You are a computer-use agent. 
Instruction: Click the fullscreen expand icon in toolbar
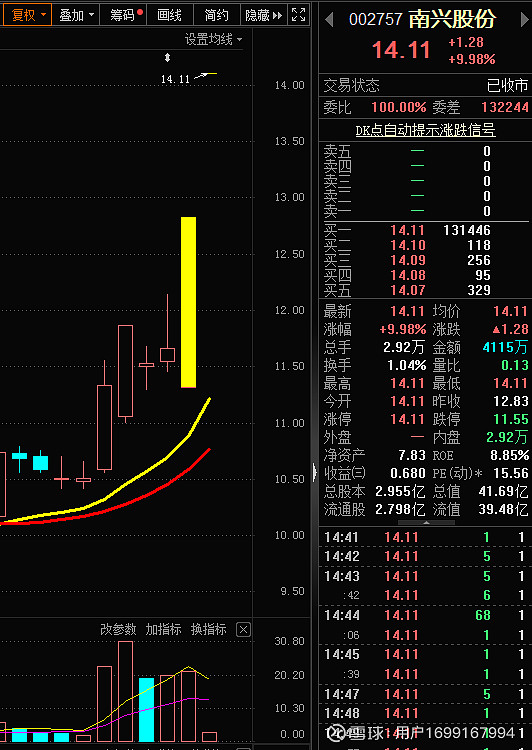click(299, 15)
